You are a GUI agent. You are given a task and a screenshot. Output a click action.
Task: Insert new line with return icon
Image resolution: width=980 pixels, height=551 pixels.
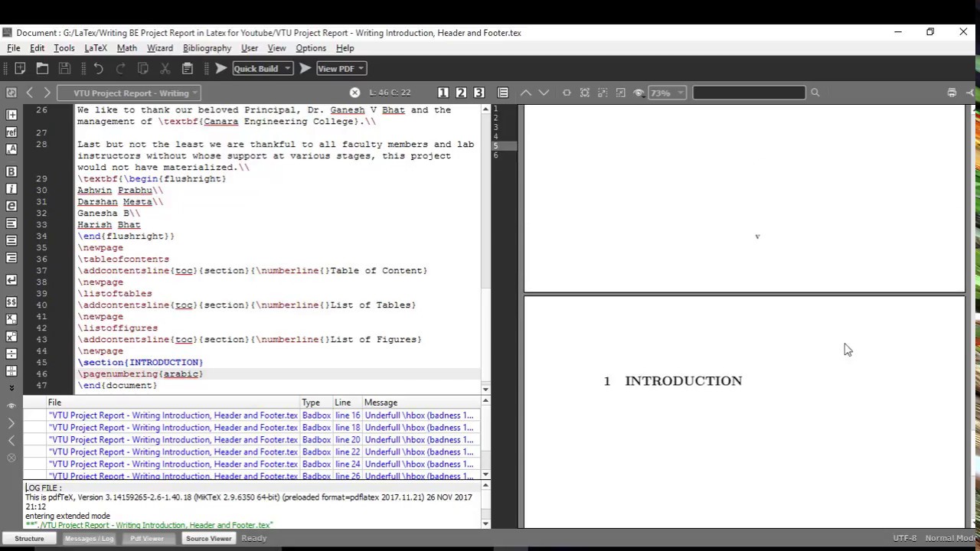tap(11, 280)
